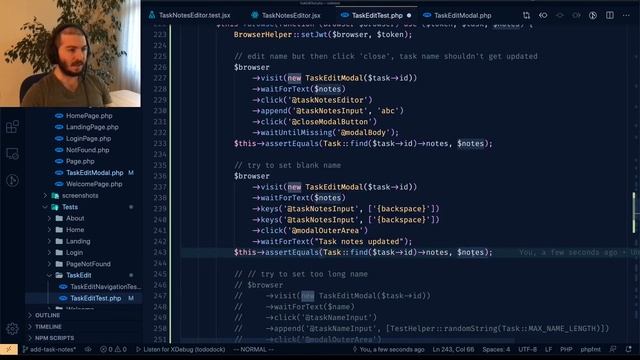Open Extensions view in activity bar
640x360 pixels.
(x=12, y=127)
